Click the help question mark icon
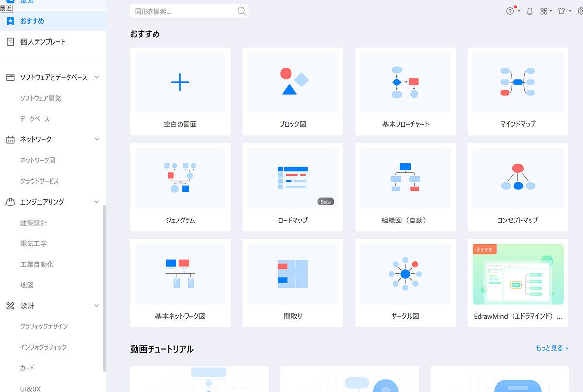 (510, 11)
